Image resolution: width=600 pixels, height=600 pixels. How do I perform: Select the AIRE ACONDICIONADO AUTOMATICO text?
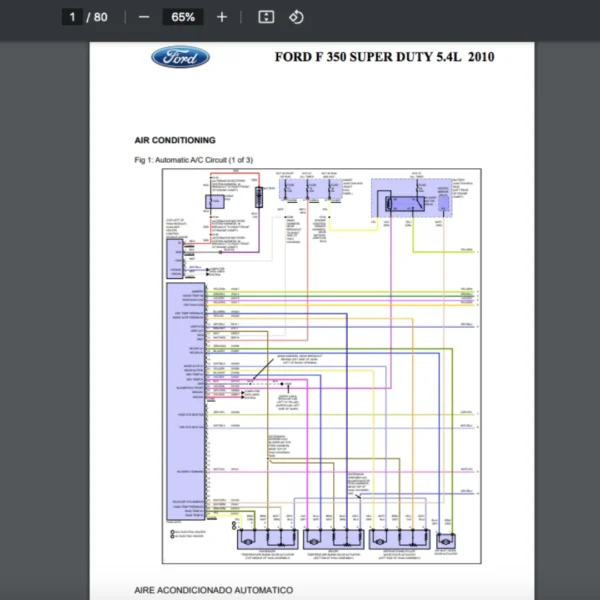pos(213,591)
